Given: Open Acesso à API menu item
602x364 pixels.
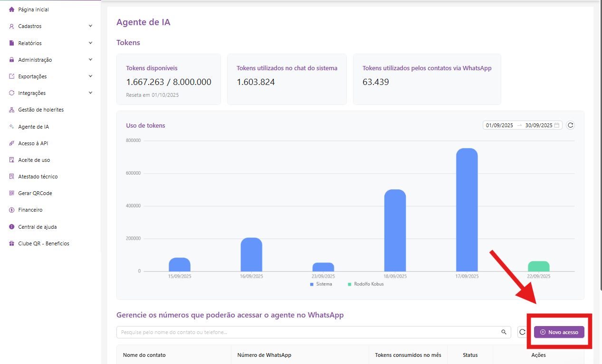Looking at the screenshot, I should [x=33, y=143].
